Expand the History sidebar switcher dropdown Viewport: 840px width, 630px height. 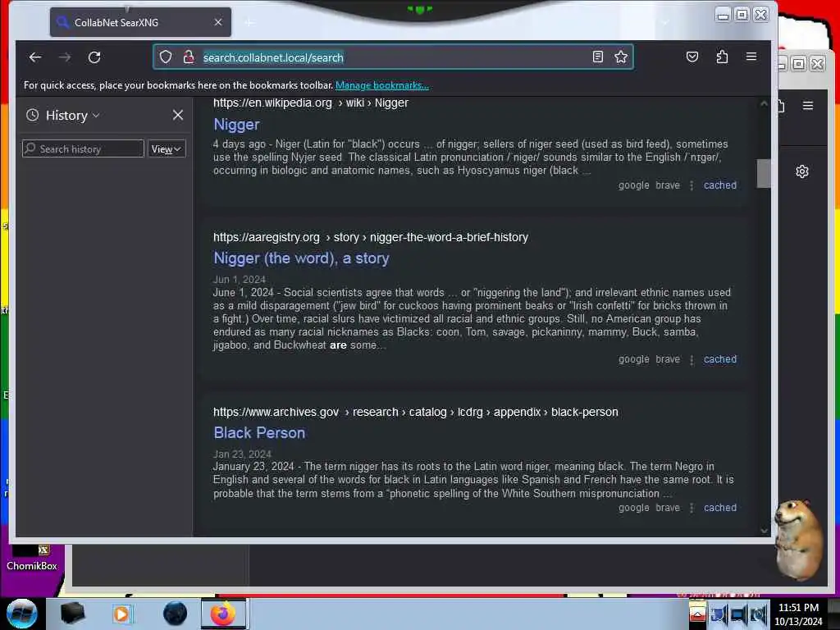click(x=72, y=115)
